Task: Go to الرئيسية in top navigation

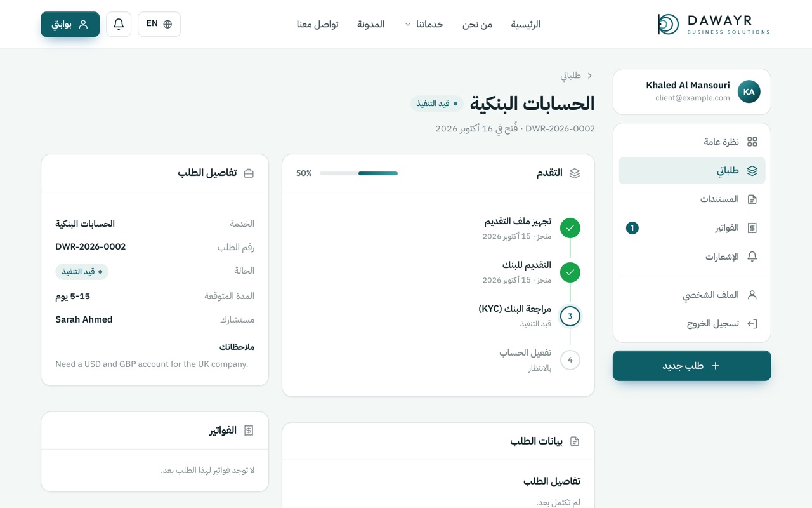Action: (x=526, y=24)
